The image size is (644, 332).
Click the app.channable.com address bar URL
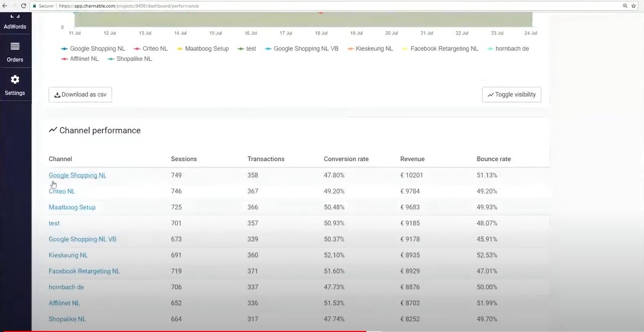tap(128, 6)
